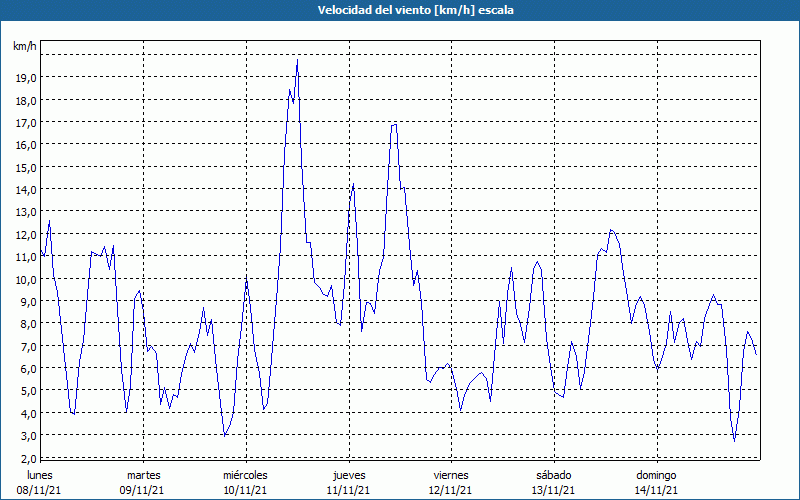Image resolution: width=800 pixels, height=500 pixels.
Task: Click the 19,0 y-axis value
Action: [26, 78]
